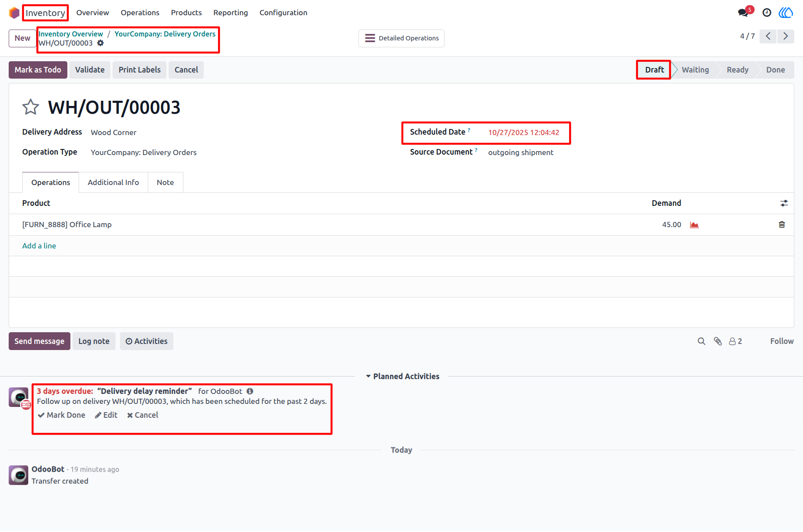Collapse the Planned Activities section
Image resolution: width=803 pixels, height=532 pixels.
coord(402,377)
